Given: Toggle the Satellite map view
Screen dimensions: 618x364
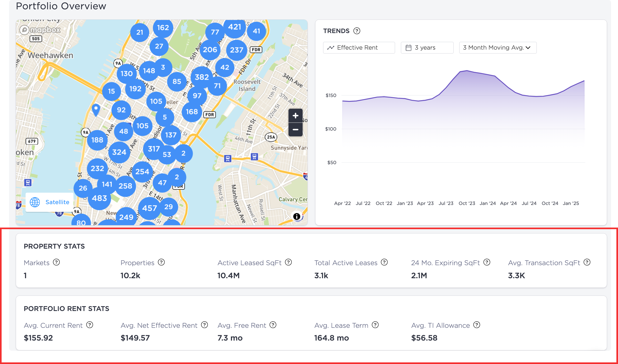Looking at the screenshot, I should pos(50,202).
